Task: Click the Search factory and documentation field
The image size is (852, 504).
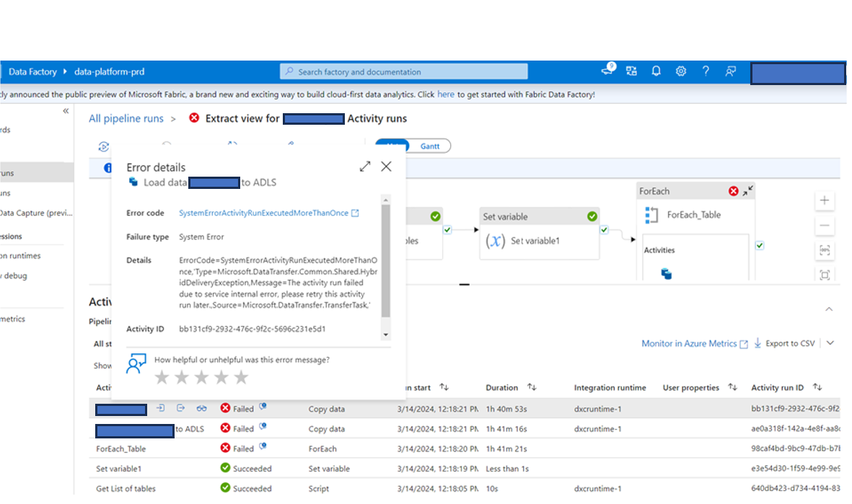Action: [x=403, y=71]
